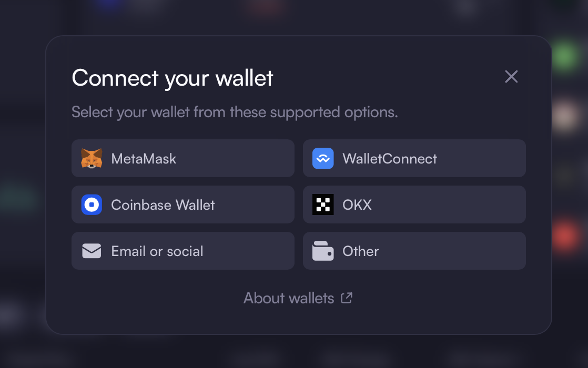Choose the MetaMask wallet option label
This screenshot has height=368, width=588.
[x=144, y=159]
